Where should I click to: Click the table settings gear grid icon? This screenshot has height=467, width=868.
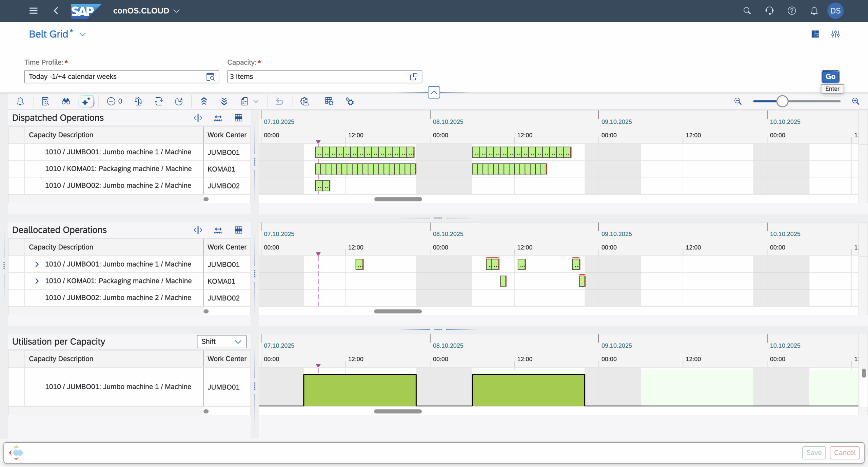pos(329,101)
